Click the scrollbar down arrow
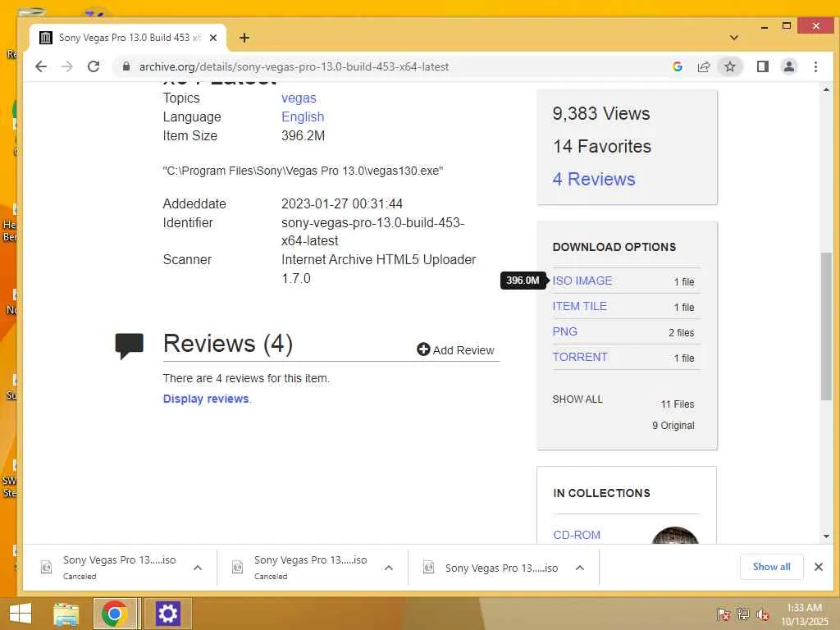 coord(826,536)
